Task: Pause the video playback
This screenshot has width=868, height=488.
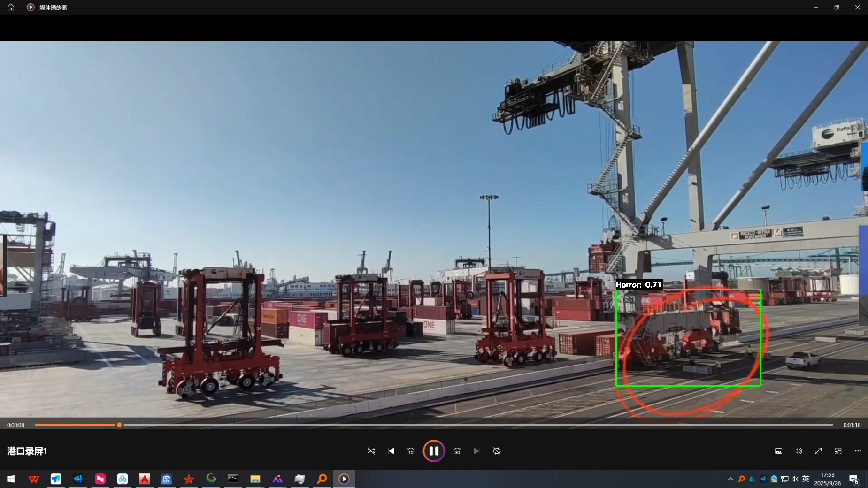Action: click(433, 451)
